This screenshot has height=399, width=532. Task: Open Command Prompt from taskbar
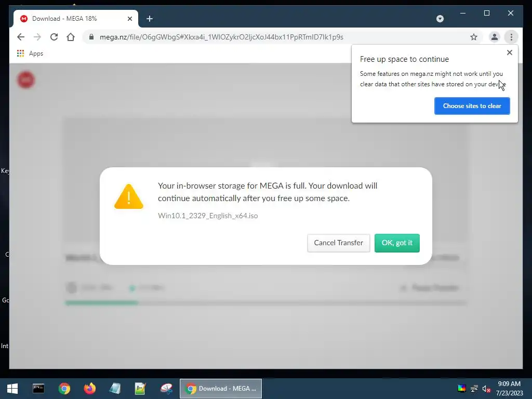click(x=38, y=389)
